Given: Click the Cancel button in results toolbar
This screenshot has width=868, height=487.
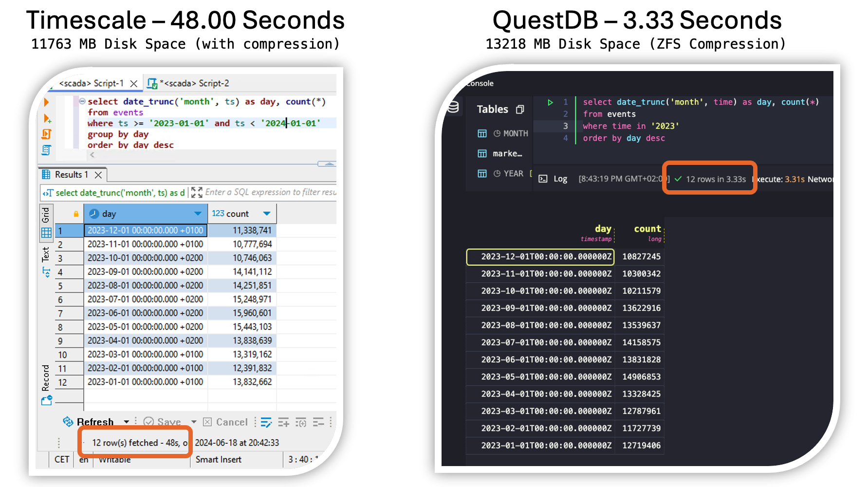Looking at the screenshot, I should coord(225,422).
